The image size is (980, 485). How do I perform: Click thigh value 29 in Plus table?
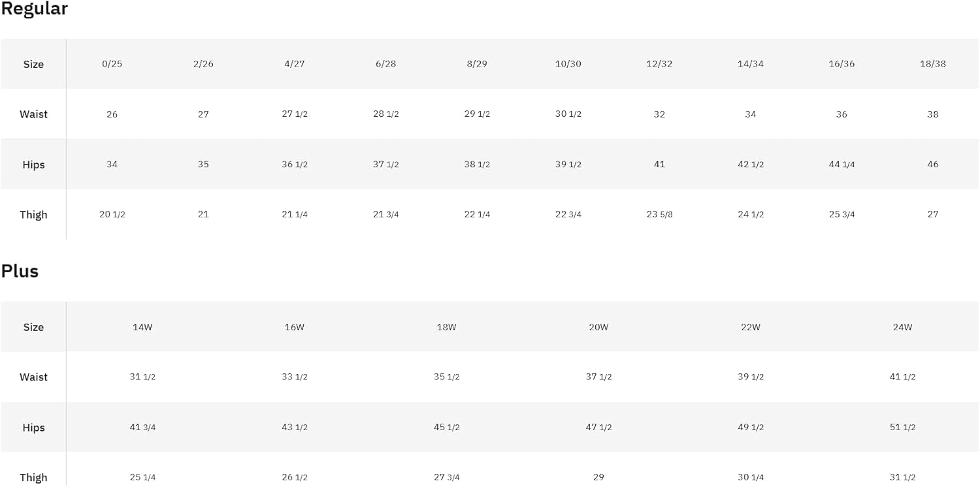(598, 477)
